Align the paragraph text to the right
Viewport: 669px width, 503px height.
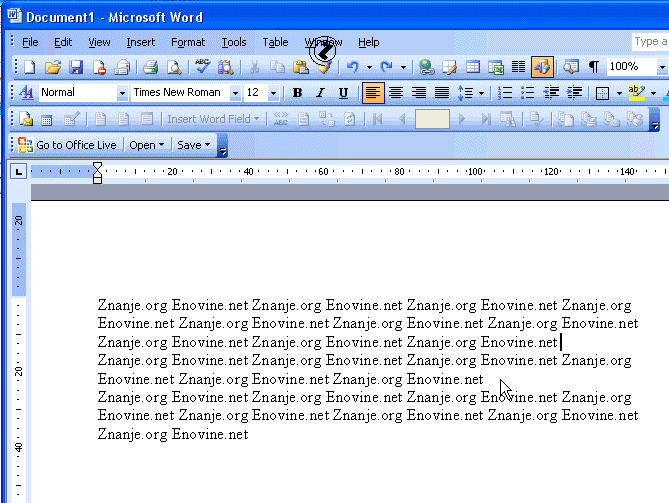tap(419, 93)
